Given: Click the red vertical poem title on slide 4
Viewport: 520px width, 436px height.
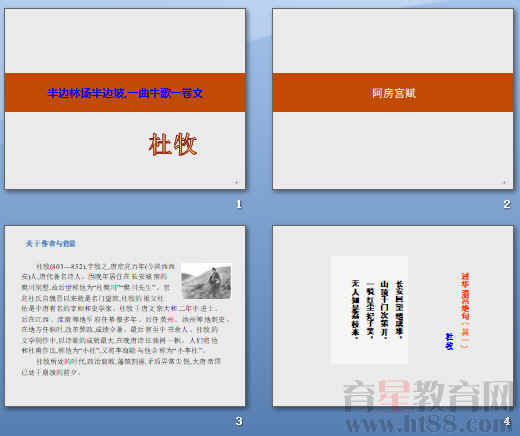Looking at the screenshot, I should 465,311.
